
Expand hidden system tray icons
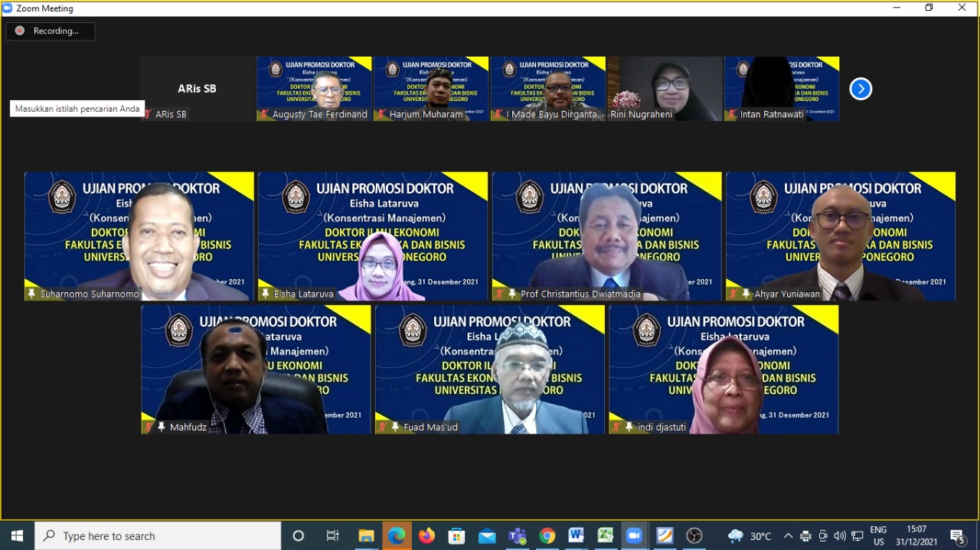788,535
